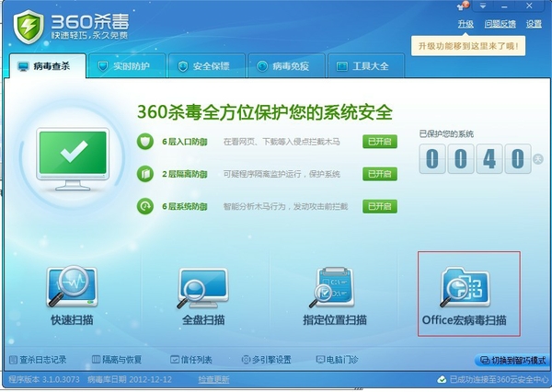This screenshot has height=392, width=552.
Task: Toggle 已开启 button for 6层入口防御
Action: 380,142
